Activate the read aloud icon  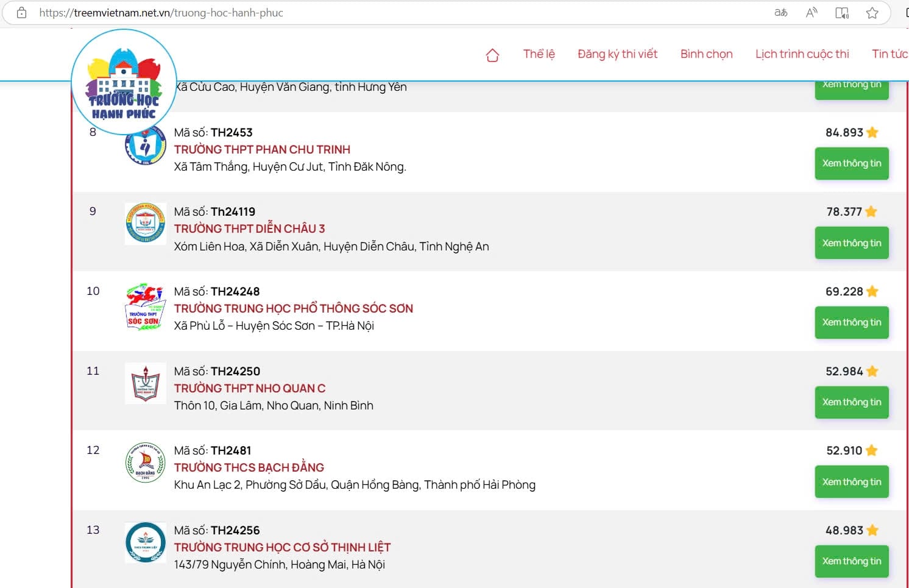point(811,13)
